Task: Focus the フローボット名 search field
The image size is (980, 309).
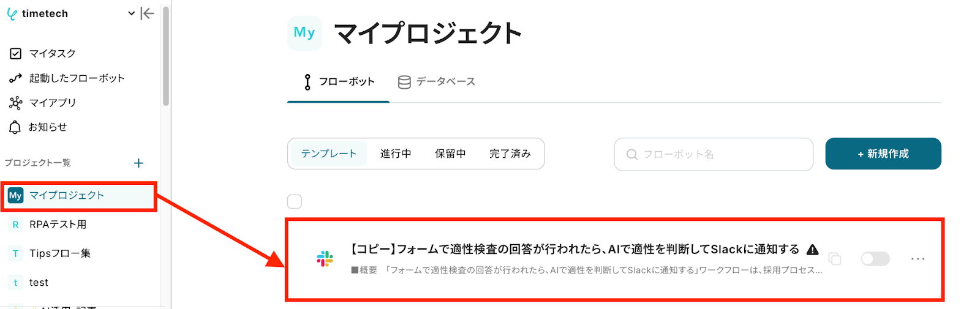Action: click(x=714, y=154)
